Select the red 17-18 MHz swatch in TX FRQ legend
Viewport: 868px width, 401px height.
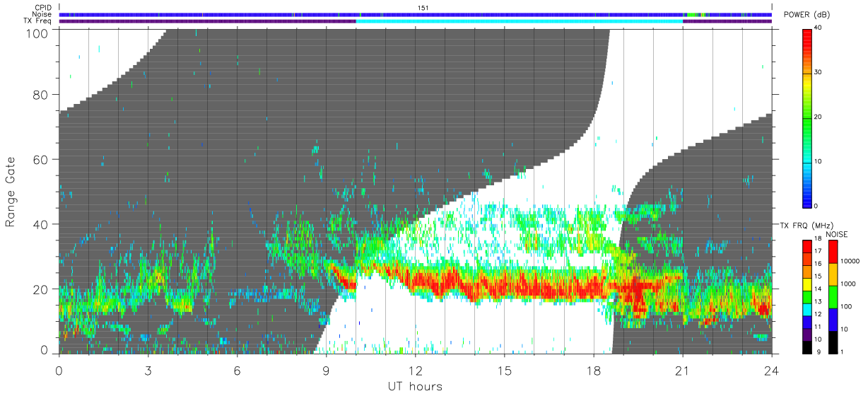[807, 246]
